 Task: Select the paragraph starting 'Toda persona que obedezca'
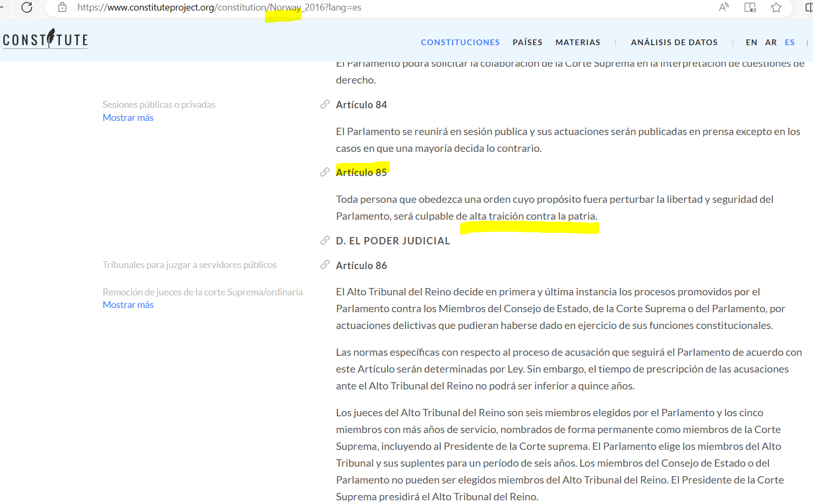click(555, 208)
